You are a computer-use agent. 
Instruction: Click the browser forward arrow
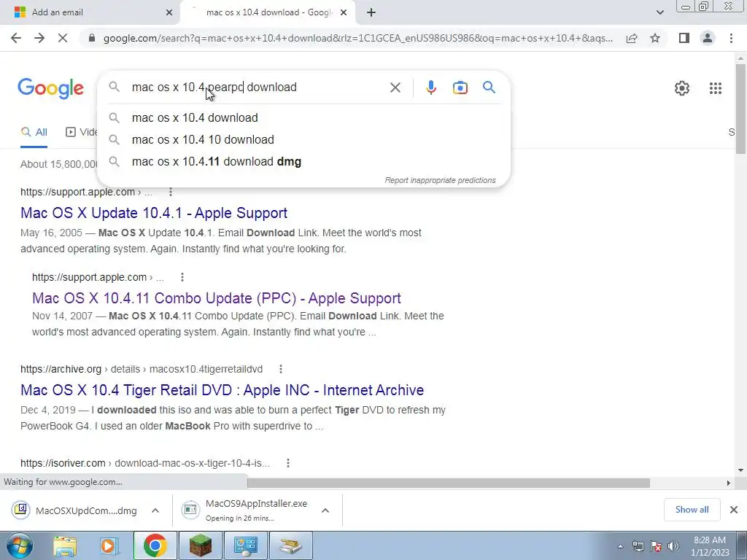point(39,38)
